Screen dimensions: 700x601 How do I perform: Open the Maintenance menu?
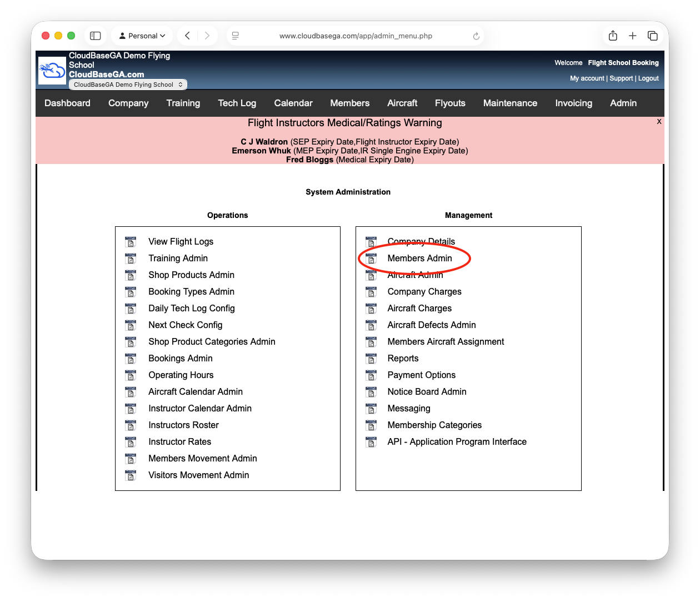[510, 103]
